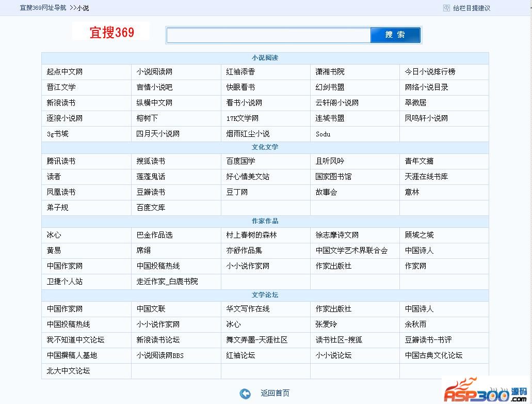Open 华文写作在线 link
The width and height of the screenshot is (532, 404).
248,309
